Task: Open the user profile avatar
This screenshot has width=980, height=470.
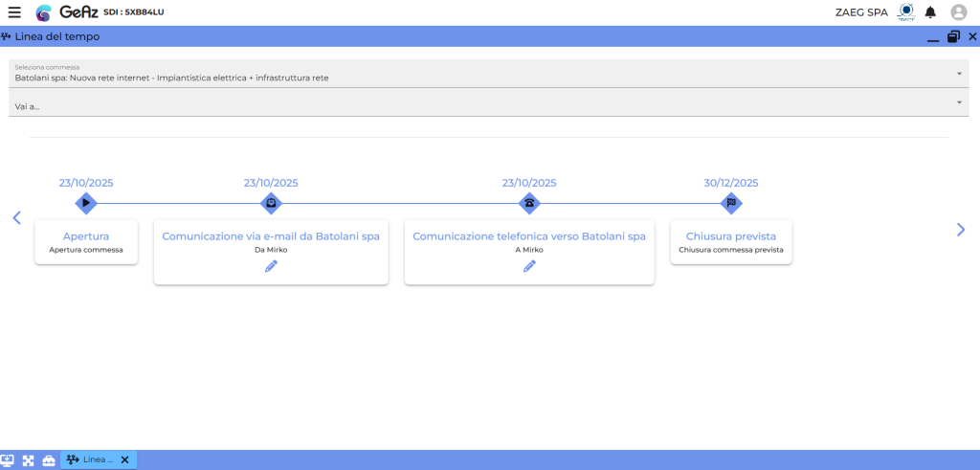Action: tap(958, 12)
